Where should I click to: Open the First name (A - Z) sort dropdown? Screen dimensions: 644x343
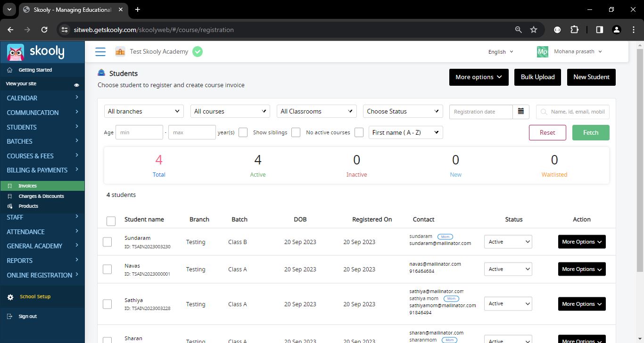tap(406, 132)
